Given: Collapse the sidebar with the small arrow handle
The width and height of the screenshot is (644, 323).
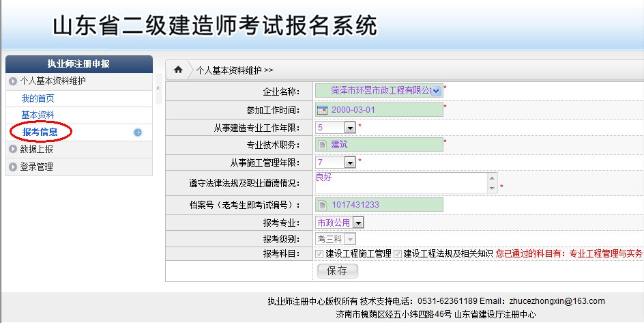Looking at the screenshot, I should pyautogui.click(x=158, y=88).
